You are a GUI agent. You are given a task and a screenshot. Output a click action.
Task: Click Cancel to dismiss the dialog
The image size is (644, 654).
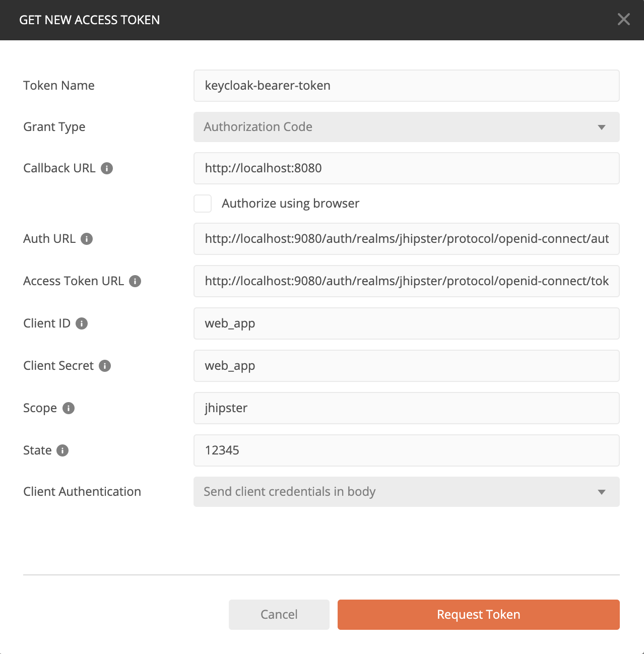[279, 614]
